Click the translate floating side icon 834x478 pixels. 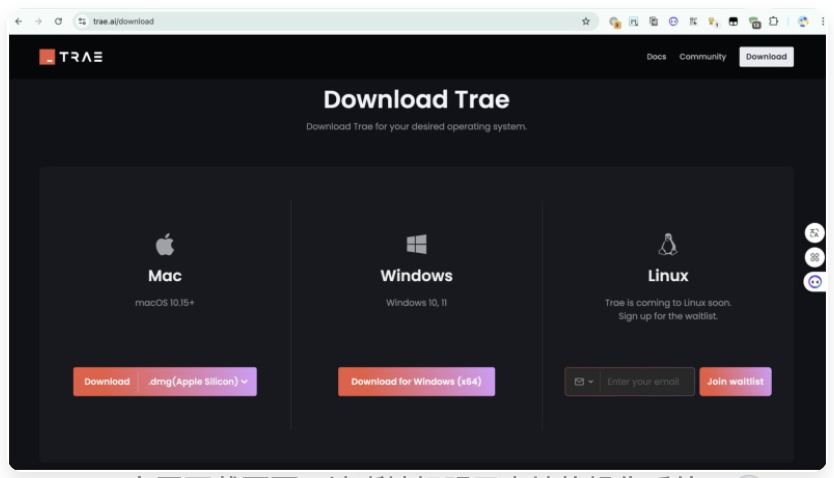click(x=814, y=233)
